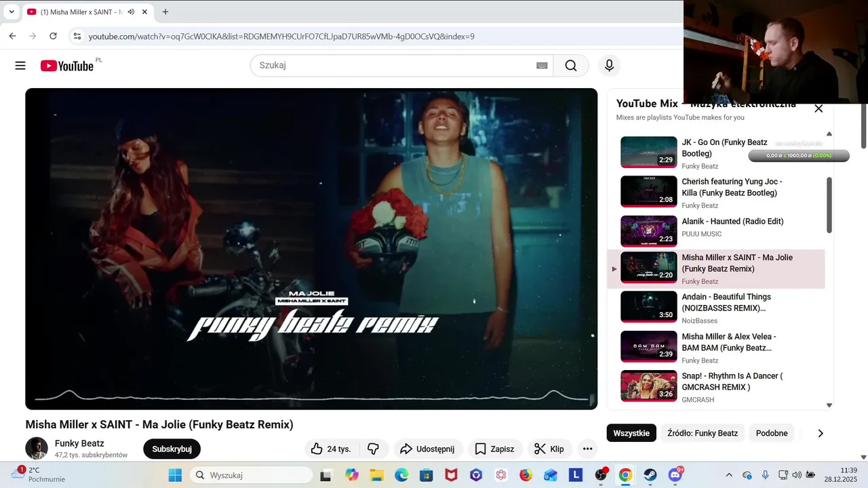This screenshot has width=868, height=488.
Task: Open Funky Beatz channel avatar
Action: (37, 448)
